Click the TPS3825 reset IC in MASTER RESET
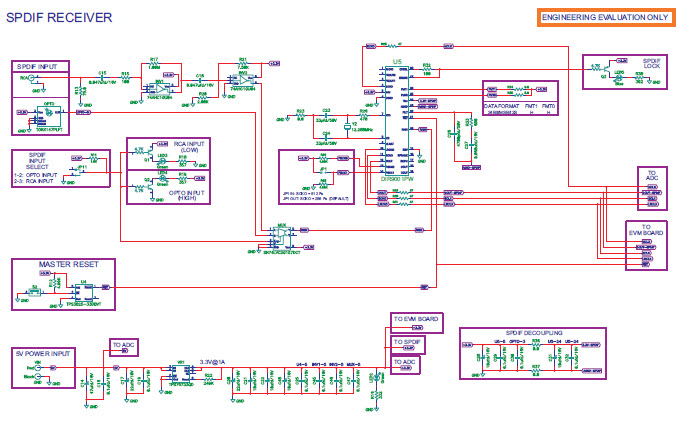 84,291
